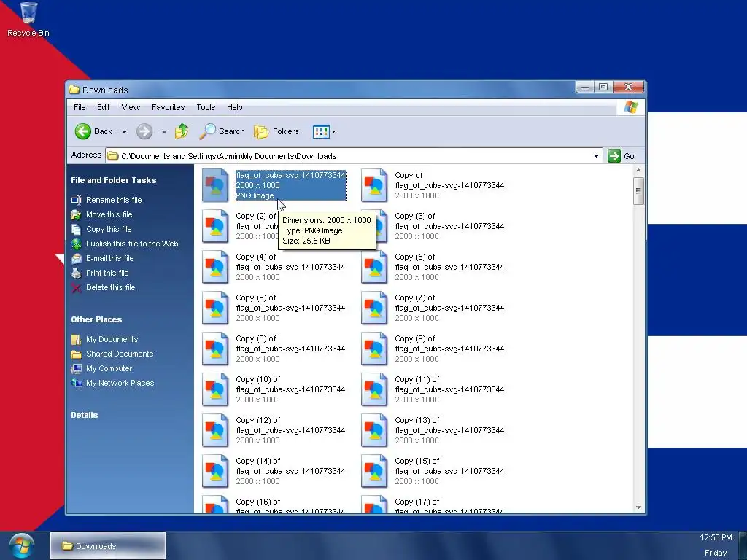Open the File menu
Image resolution: width=747 pixels, height=560 pixels.
80,108
